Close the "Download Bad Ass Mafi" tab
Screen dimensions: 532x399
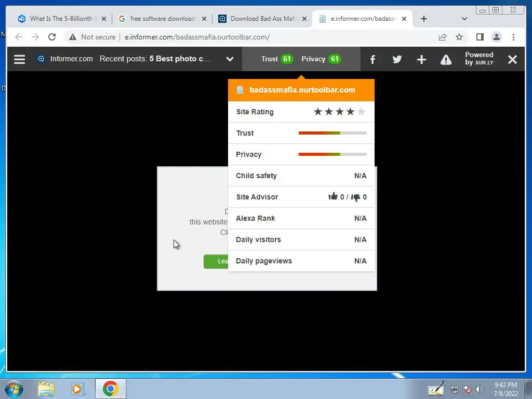pos(304,19)
